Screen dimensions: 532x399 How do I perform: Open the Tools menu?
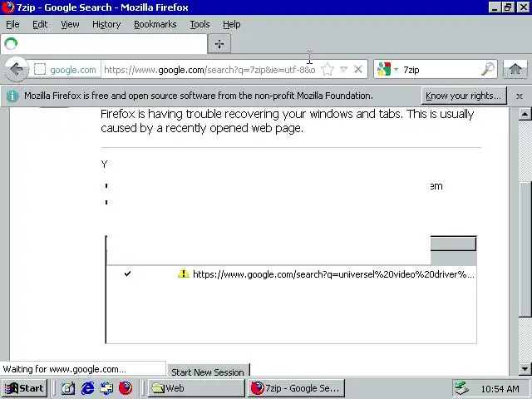[199, 24]
